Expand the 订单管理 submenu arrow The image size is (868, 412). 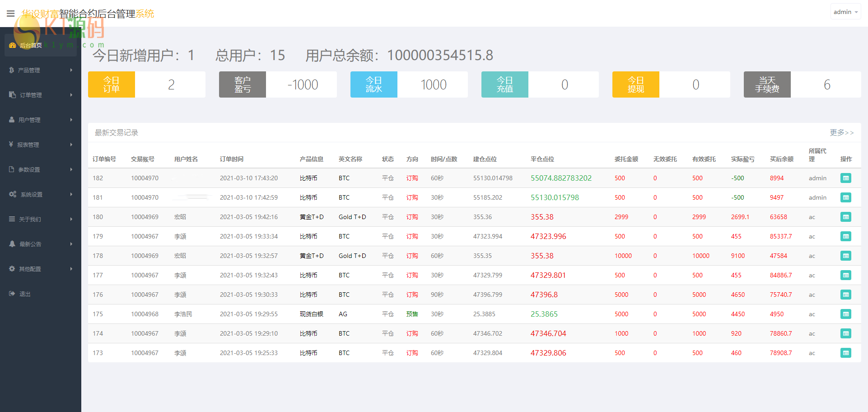(x=71, y=95)
